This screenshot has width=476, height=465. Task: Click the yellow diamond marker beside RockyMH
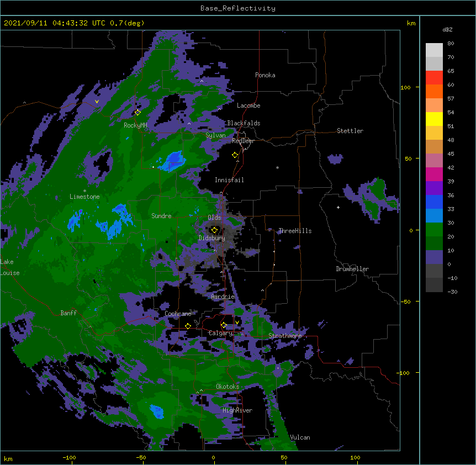[x=137, y=112]
